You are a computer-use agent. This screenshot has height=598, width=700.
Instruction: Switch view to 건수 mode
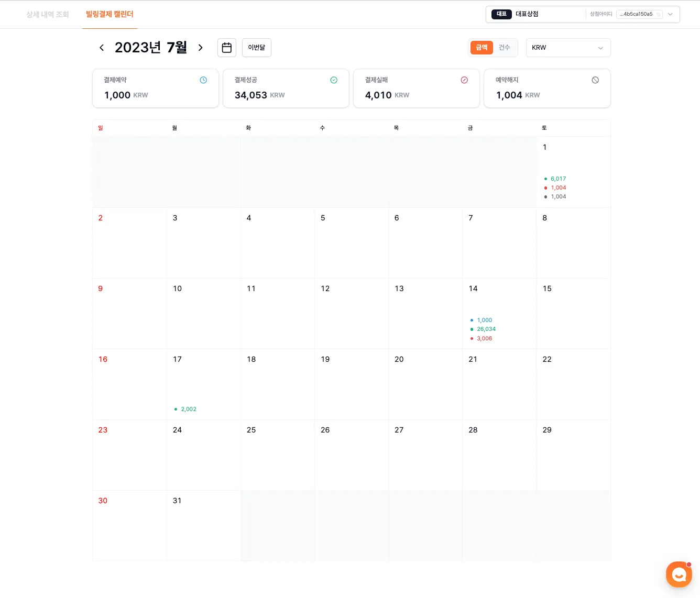(x=504, y=48)
